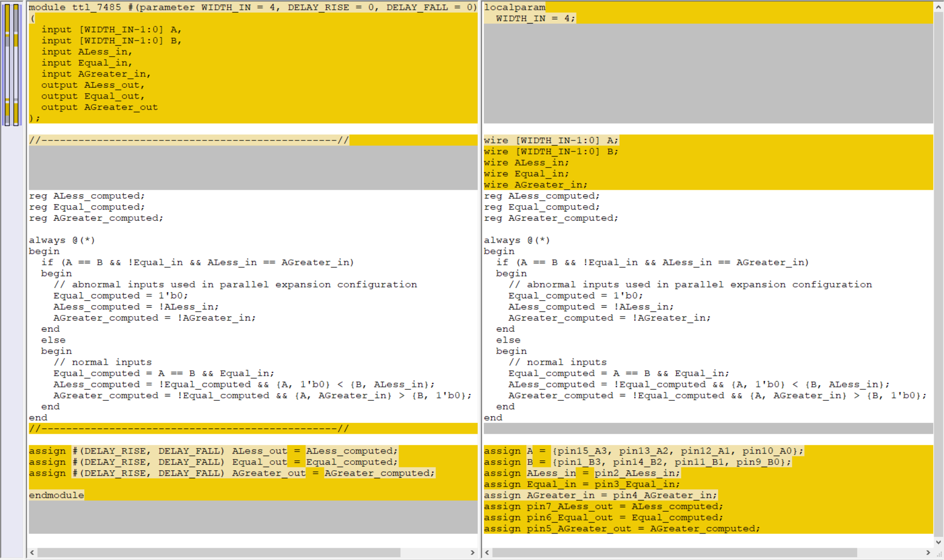
Task: Click the vertical scrollbar down arrow
Action: pos(939,542)
